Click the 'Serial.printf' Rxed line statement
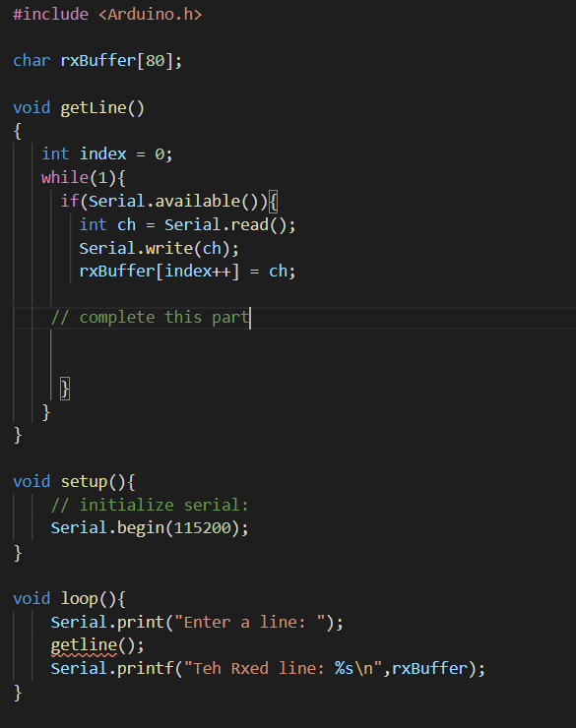This screenshot has height=728, width=576. point(268,669)
